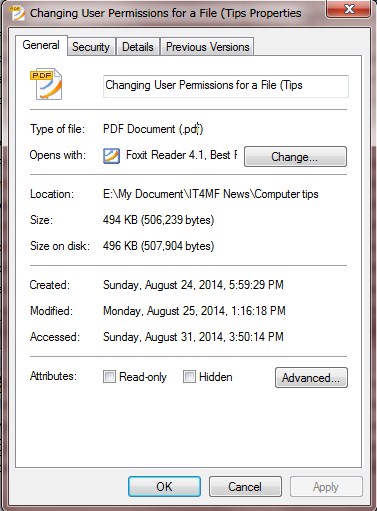Confirm with the OK button

click(x=164, y=487)
